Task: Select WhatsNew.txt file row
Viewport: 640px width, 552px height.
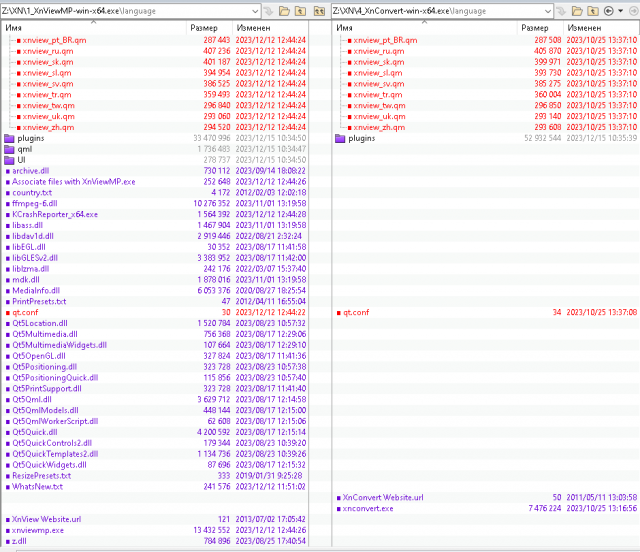Action: click(x=155, y=486)
